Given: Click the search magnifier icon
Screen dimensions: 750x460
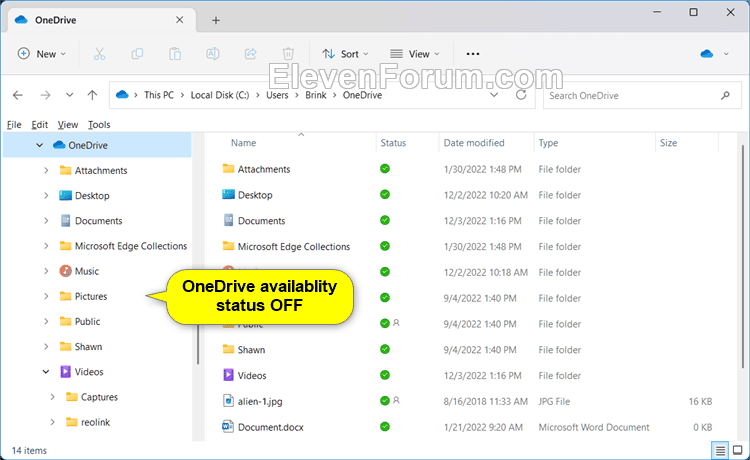Looking at the screenshot, I should point(725,96).
